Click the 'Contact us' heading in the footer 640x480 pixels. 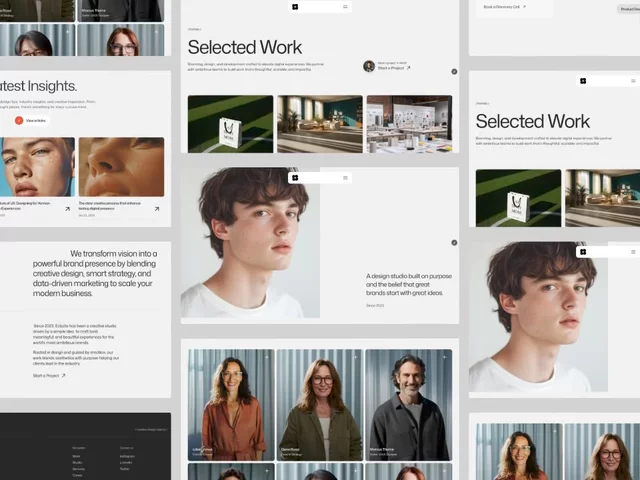pyautogui.click(x=127, y=448)
